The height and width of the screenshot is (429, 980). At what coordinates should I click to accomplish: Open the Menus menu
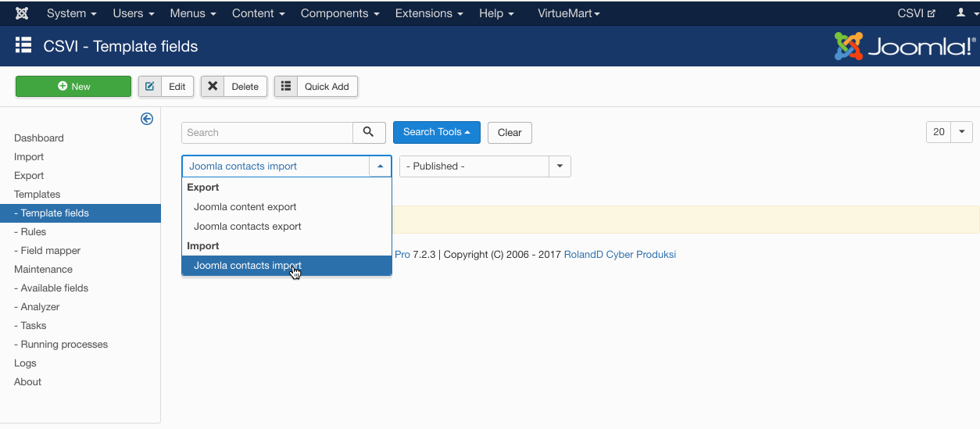[193, 13]
